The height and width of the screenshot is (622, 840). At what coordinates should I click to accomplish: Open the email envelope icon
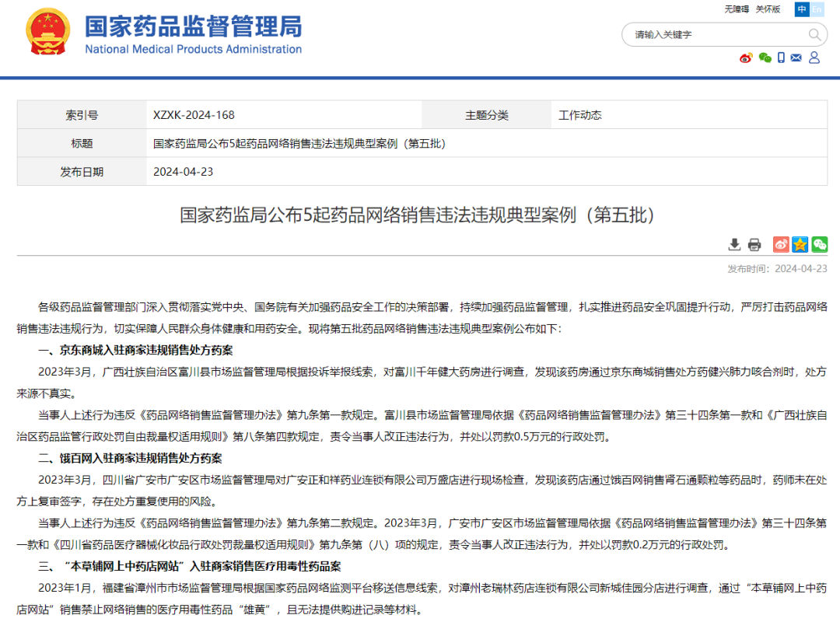(x=797, y=58)
